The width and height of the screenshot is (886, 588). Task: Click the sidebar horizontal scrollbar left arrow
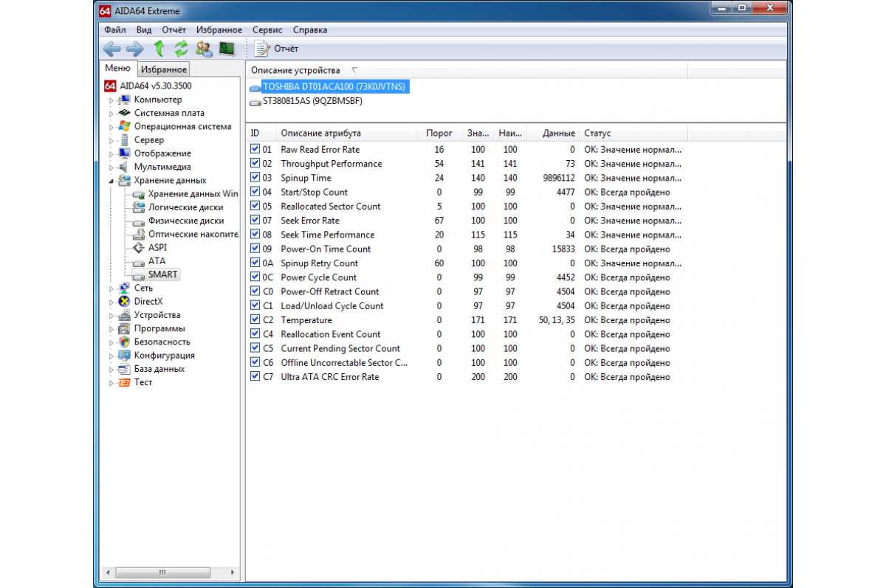tap(108, 573)
